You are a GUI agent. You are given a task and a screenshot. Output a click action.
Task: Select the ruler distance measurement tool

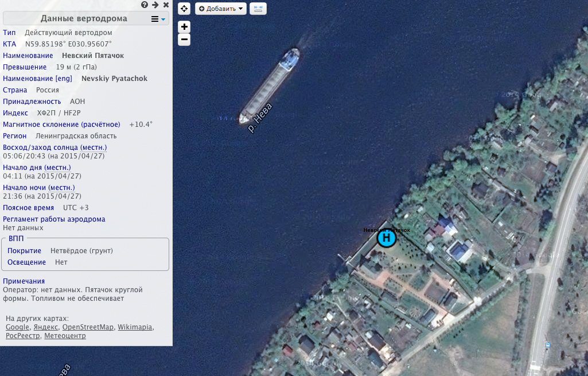point(258,9)
